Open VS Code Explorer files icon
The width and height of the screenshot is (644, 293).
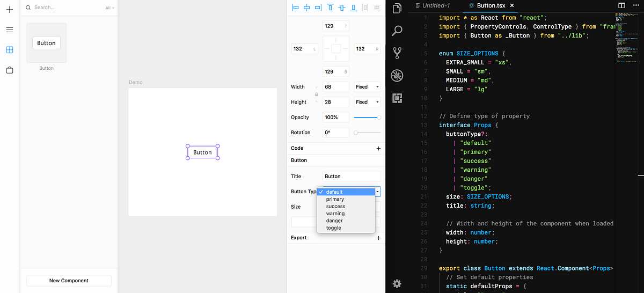(x=397, y=9)
